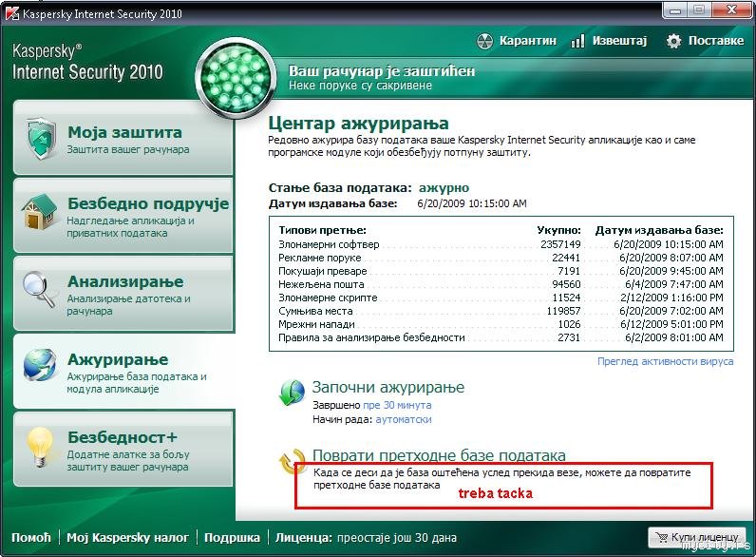Click the Правила за анализирање безбедности row
The image size is (756, 557).
pos(501,337)
